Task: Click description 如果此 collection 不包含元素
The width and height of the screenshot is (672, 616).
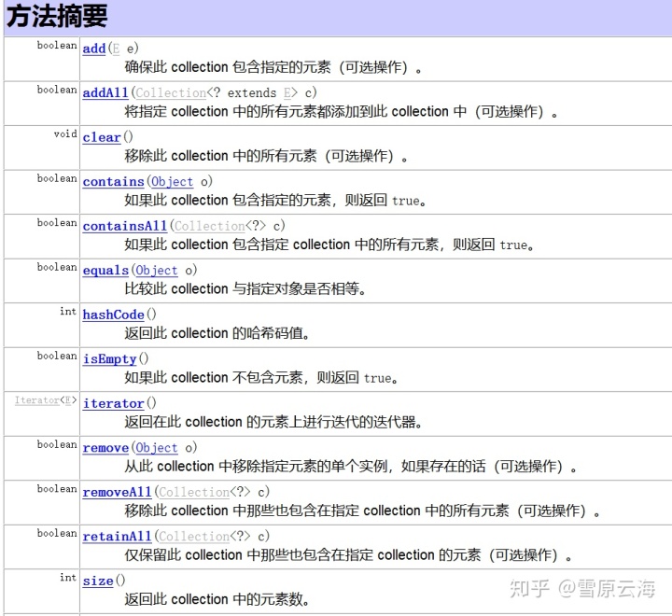Action: (214, 378)
